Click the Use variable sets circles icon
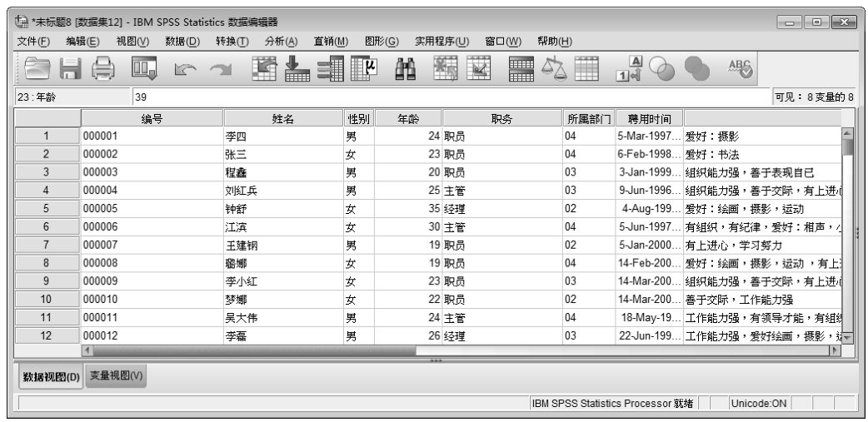Viewport: 868px width, 422px height. point(662,69)
